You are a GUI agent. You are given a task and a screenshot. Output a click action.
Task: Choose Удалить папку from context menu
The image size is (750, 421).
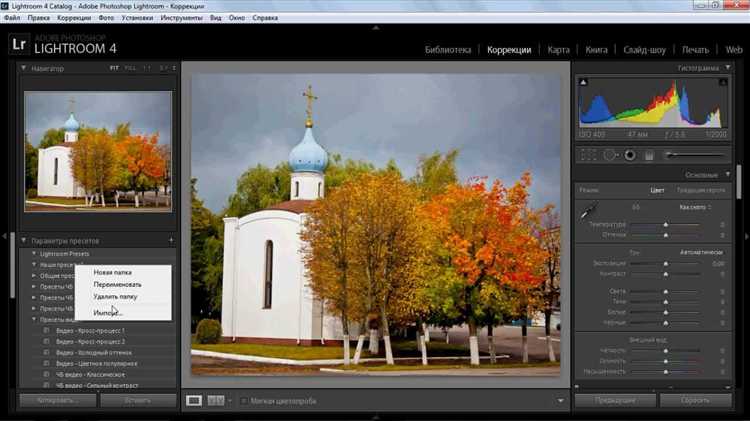click(x=115, y=297)
